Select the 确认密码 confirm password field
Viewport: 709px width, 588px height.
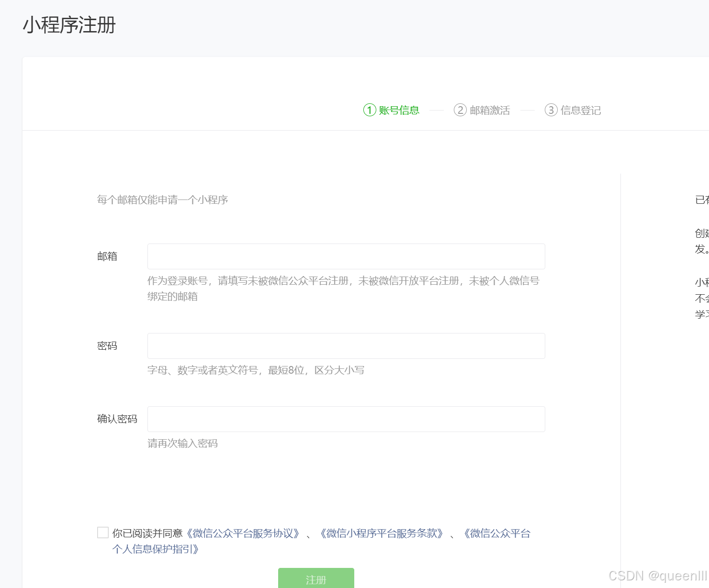click(x=346, y=419)
